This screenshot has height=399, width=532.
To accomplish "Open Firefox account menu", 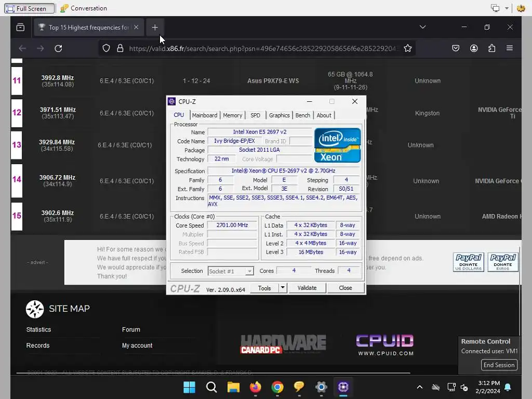I will [474, 48].
